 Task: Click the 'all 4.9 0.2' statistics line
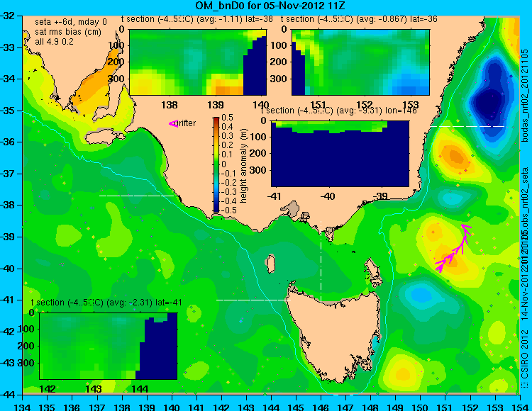pyautogui.click(x=55, y=42)
